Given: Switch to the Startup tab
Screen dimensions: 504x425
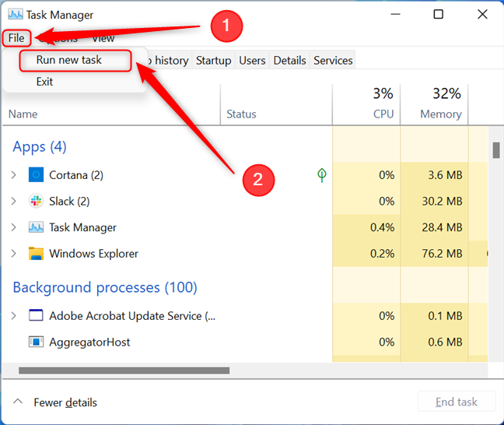Looking at the screenshot, I should tap(213, 60).
